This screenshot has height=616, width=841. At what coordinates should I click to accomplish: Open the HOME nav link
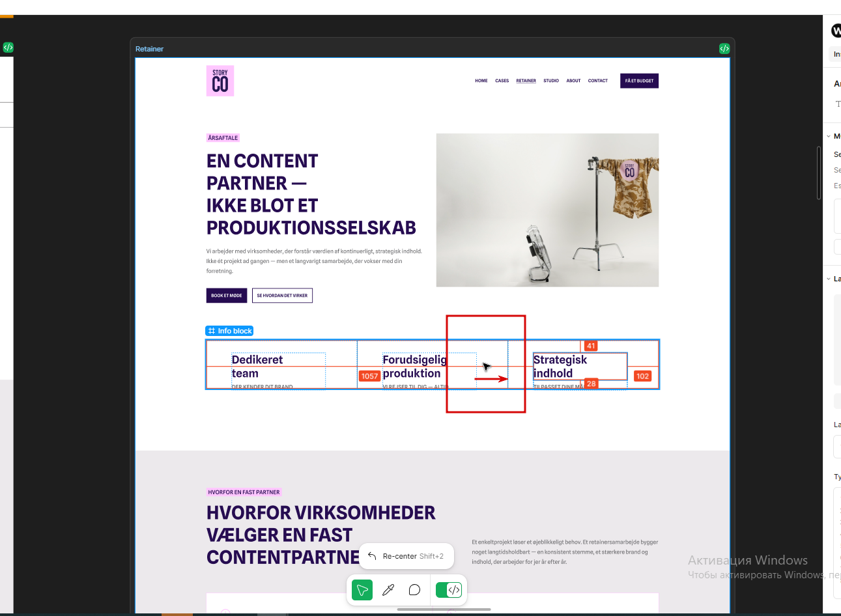(x=481, y=81)
